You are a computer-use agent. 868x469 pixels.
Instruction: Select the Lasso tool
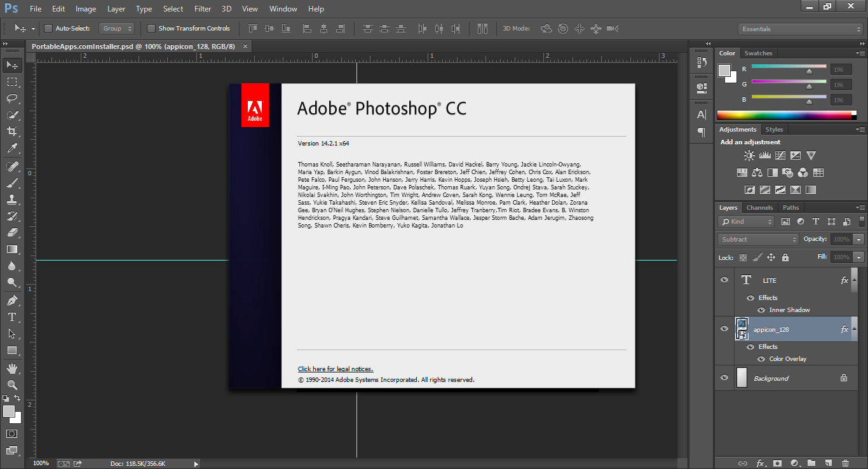coord(12,99)
